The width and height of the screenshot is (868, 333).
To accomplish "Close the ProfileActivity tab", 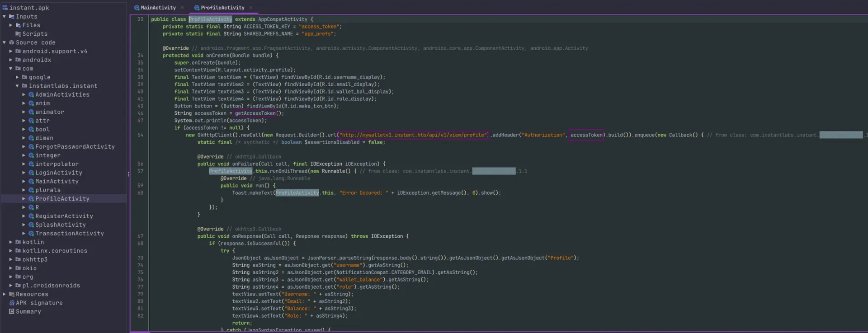I will [251, 8].
